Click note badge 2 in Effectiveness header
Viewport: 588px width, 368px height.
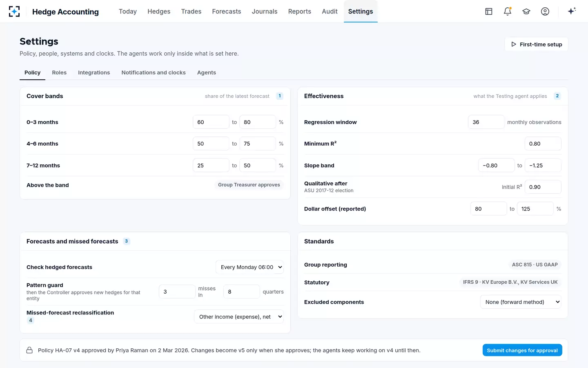pyautogui.click(x=557, y=96)
